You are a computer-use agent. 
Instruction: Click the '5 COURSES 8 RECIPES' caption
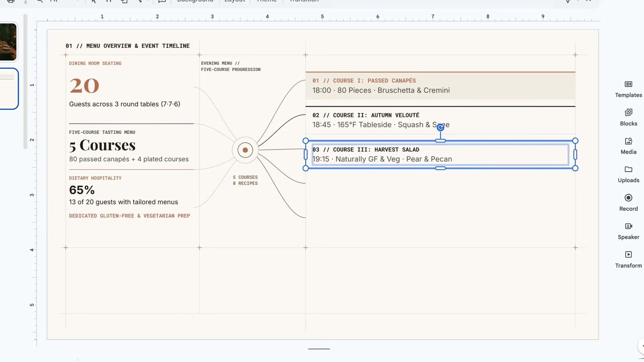point(245,180)
